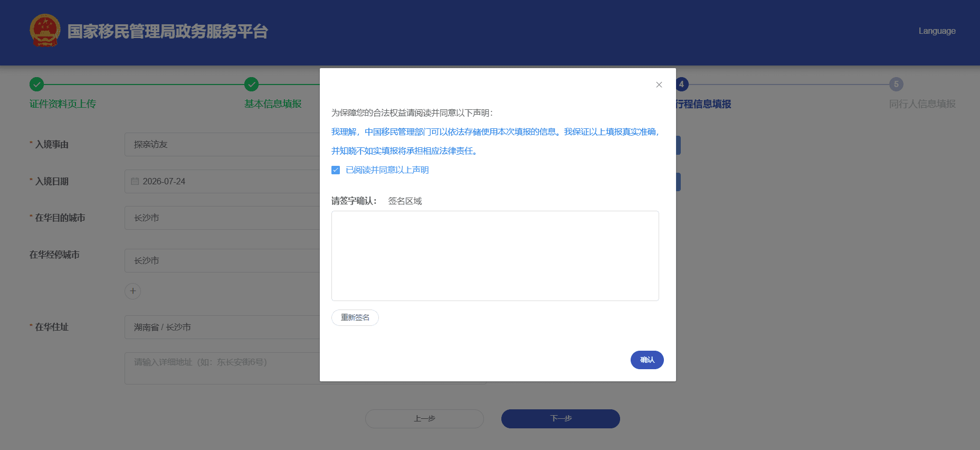Image resolution: width=980 pixels, height=450 pixels.
Task: Click the blue declaration text paragraph
Action: coord(495,141)
